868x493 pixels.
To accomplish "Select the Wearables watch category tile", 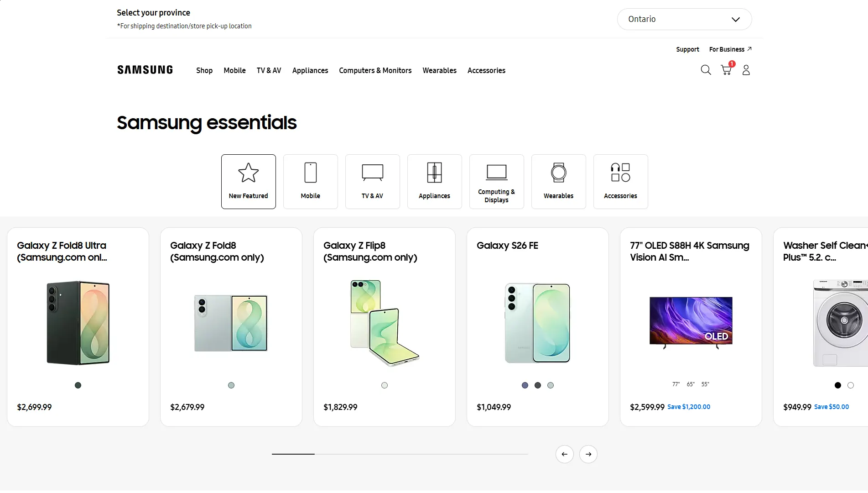I will click(x=559, y=182).
